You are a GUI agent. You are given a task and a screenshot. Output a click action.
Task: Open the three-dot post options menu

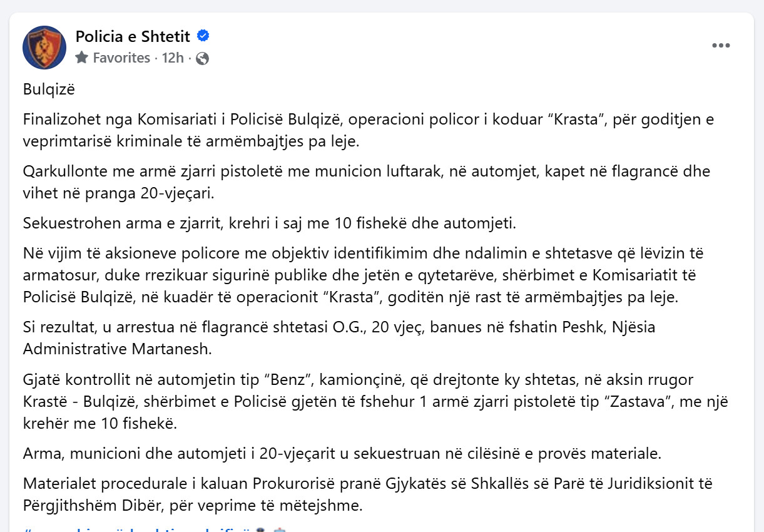[721, 46]
